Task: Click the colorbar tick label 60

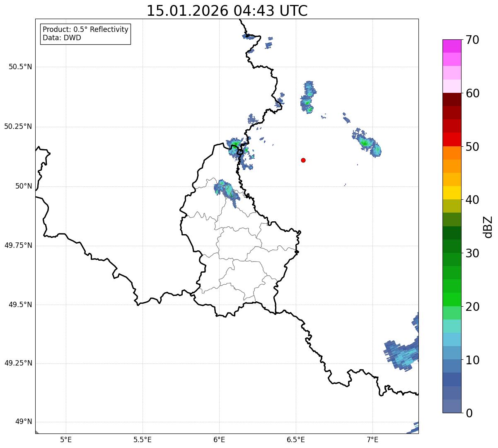Action: coord(472,93)
